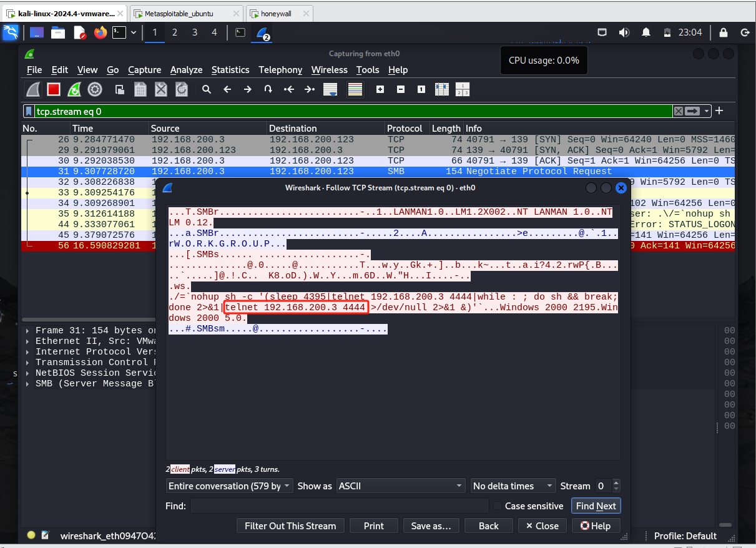The image size is (756, 548).
Task: Expand the Ethernet II tree row
Action: point(27,341)
